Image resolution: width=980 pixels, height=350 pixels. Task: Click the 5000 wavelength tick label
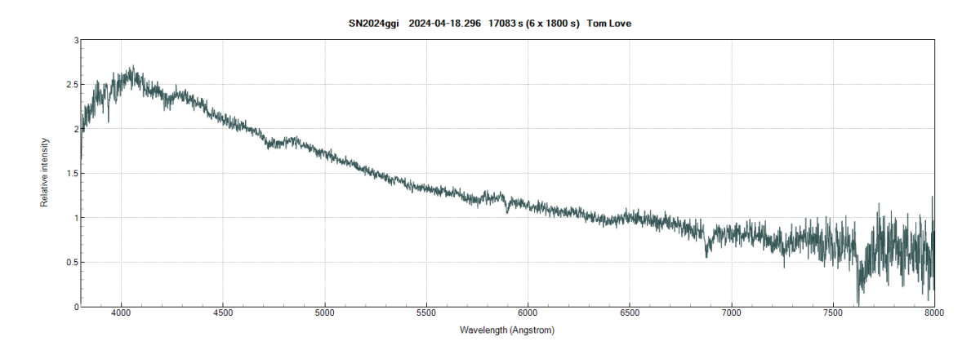click(x=324, y=313)
